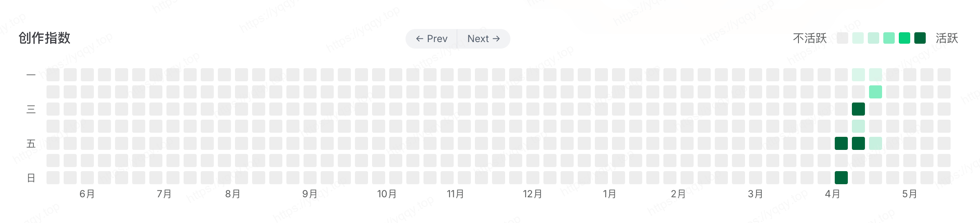980x223 pixels.
Task: Click the 三 weekday row label
Action: [x=31, y=109]
